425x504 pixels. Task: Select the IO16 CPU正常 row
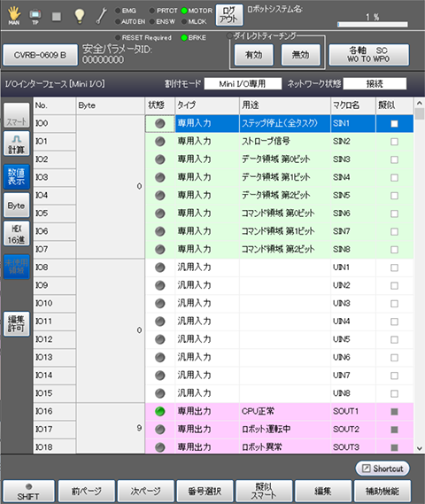[x=223, y=411]
